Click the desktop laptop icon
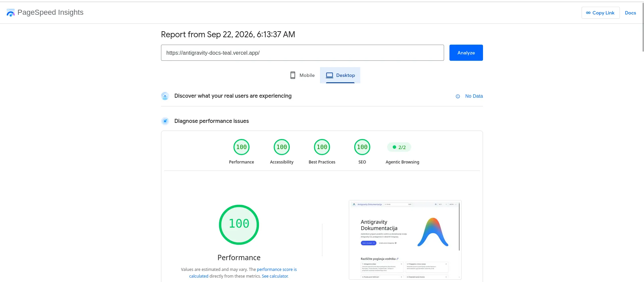The image size is (644, 282). [330, 75]
